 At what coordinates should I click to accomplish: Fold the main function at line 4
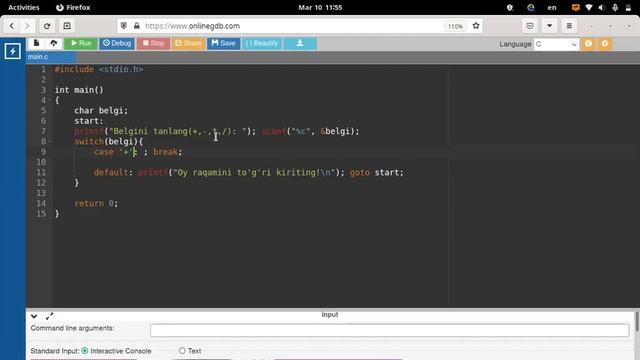click(x=49, y=100)
